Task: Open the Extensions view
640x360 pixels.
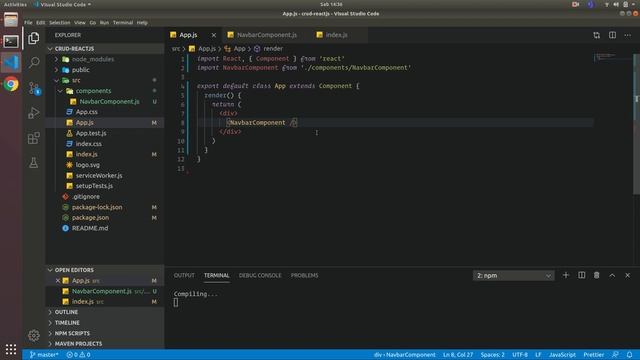Action: coord(34,138)
